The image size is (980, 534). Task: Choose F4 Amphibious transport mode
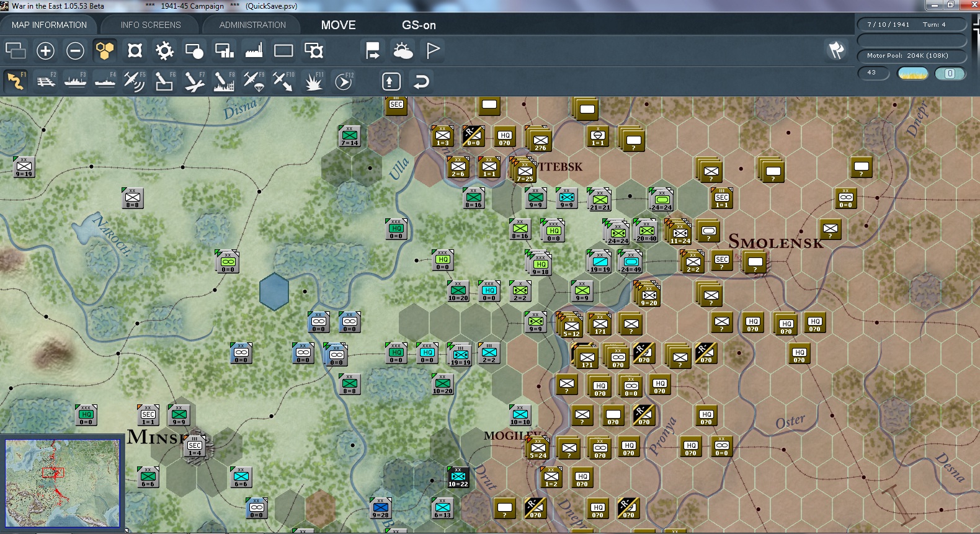click(105, 81)
